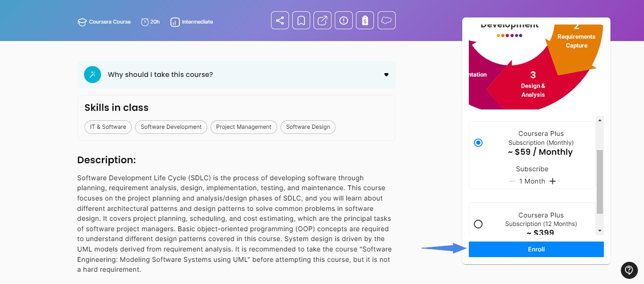
Task: Click the IT & Software skill tag
Action: point(108,127)
